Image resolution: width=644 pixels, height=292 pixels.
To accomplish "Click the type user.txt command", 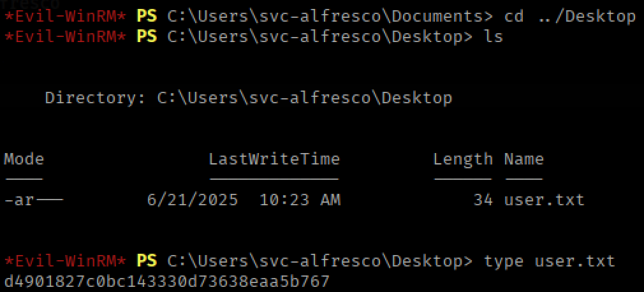I will [x=549, y=261].
